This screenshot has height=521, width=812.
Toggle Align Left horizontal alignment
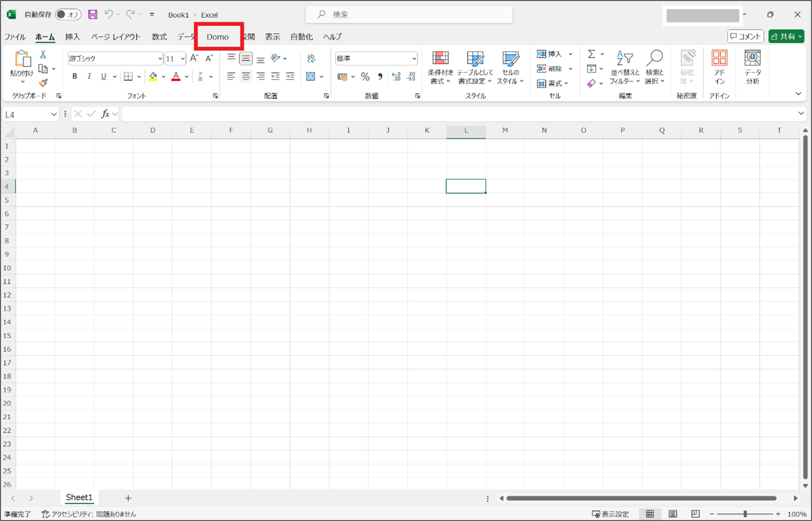[x=231, y=76]
